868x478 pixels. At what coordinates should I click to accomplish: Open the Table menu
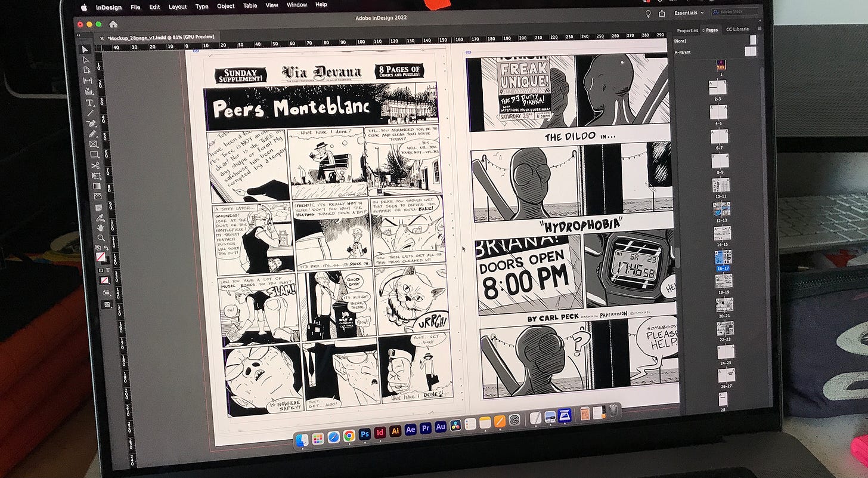(x=250, y=5)
